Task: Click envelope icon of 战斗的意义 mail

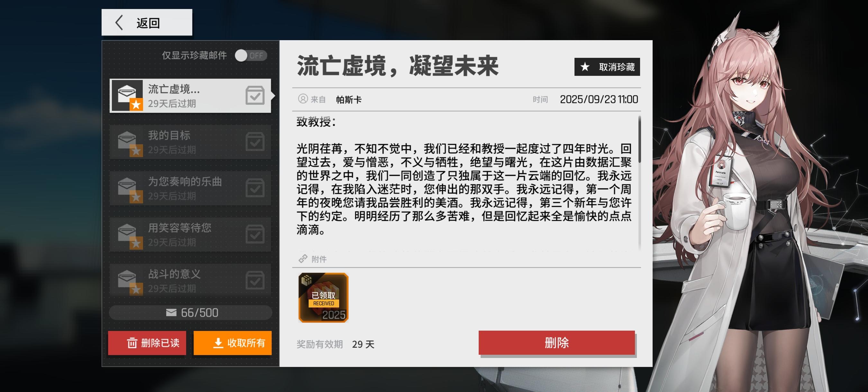Action: click(x=127, y=278)
